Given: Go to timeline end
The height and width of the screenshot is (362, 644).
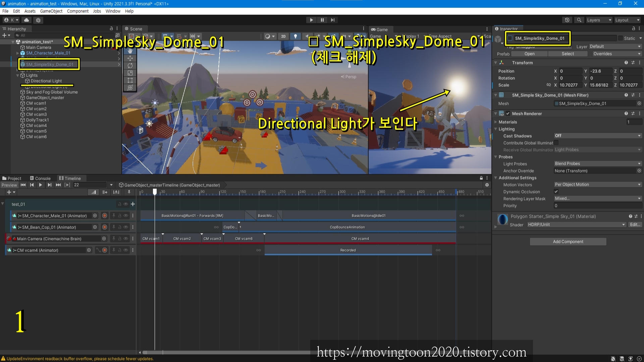Looking at the screenshot, I should pos(58,185).
